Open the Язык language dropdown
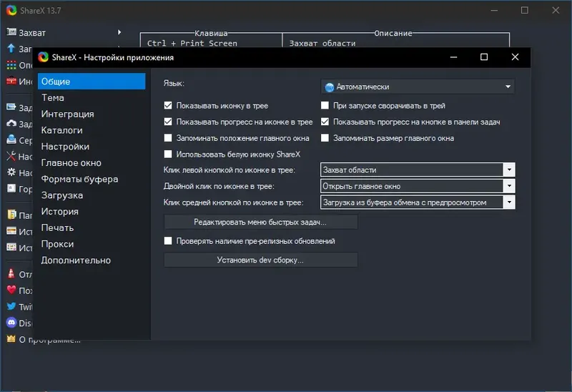 click(x=418, y=87)
